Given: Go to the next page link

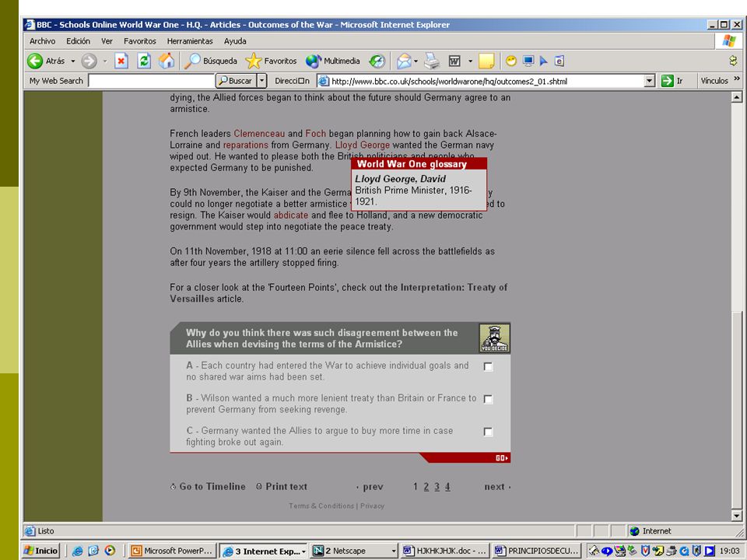Looking at the screenshot, I should click(x=497, y=487).
